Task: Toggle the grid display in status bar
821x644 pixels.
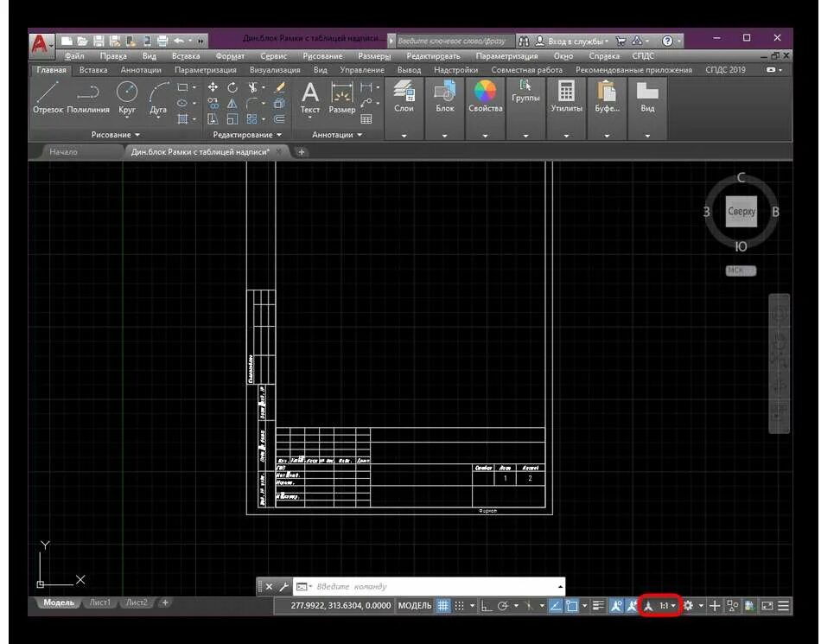Action: point(443,606)
